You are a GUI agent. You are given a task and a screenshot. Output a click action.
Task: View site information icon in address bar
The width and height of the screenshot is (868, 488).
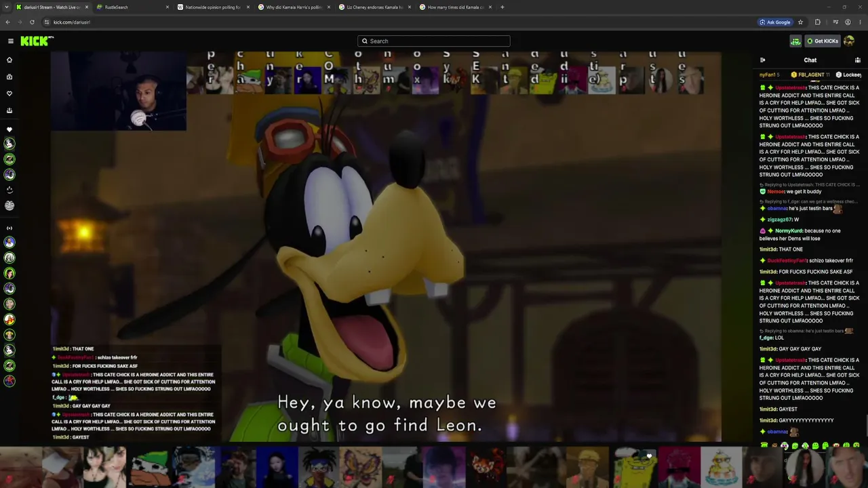tap(46, 22)
